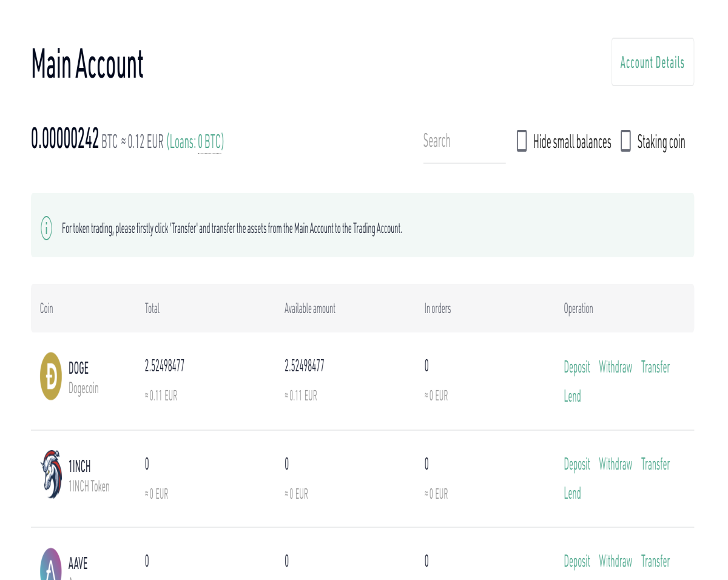
Task: Deposit 1INCH
Action: coord(576,464)
